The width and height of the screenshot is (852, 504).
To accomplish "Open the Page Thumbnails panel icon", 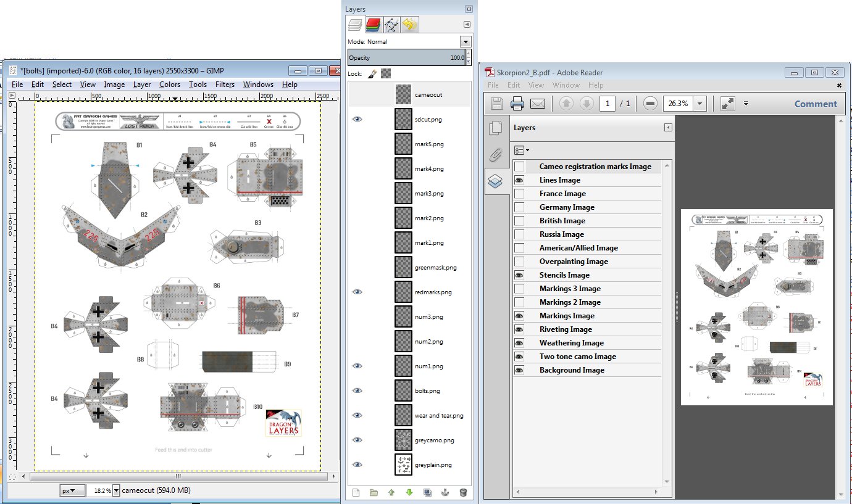I will coord(495,128).
